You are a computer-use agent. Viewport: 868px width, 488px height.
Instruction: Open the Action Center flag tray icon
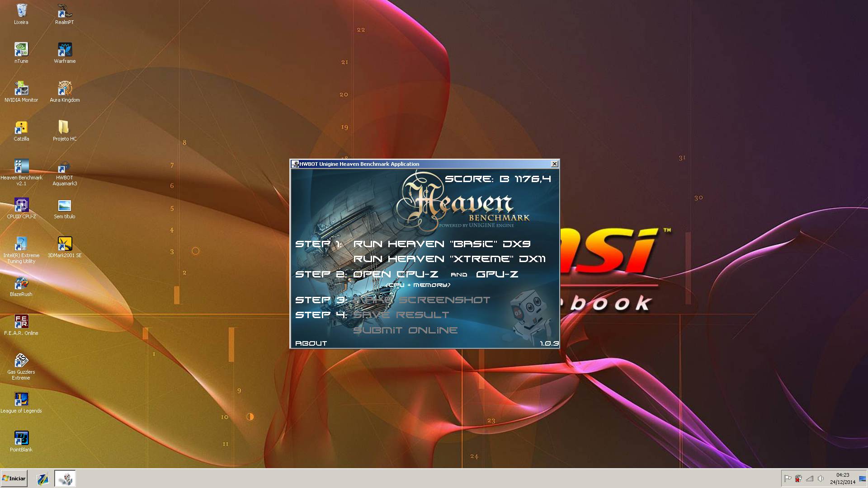point(788,479)
